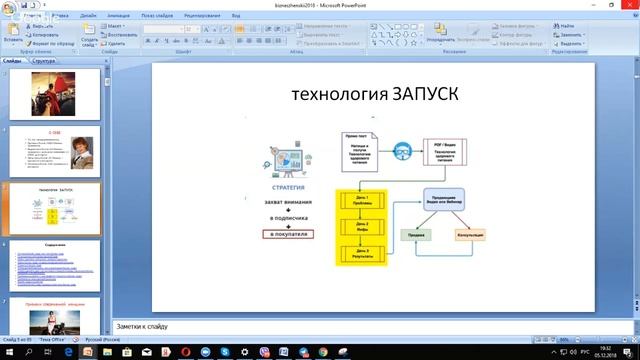
Task: Decrease list indent level
Action: tap(268, 29)
